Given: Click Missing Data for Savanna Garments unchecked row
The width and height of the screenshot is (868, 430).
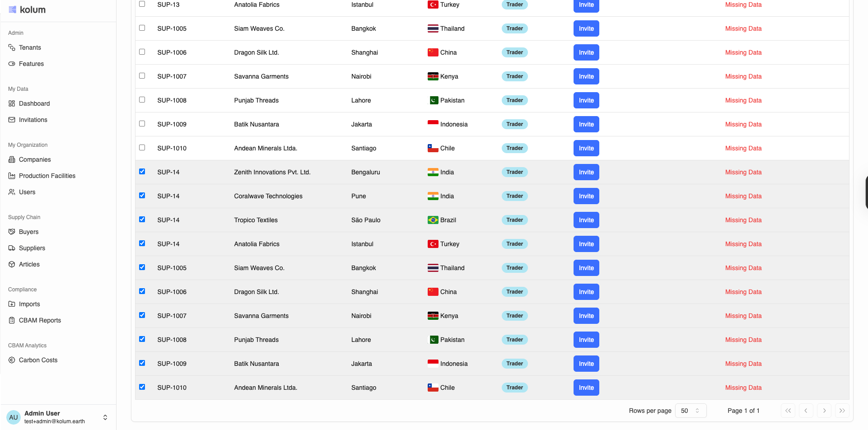Looking at the screenshot, I should tap(743, 76).
